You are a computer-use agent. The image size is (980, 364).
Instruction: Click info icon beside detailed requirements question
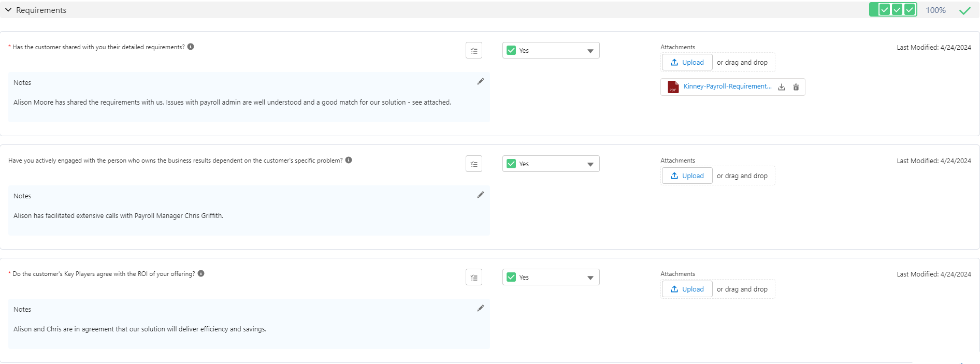pyautogui.click(x=191, y=47)
